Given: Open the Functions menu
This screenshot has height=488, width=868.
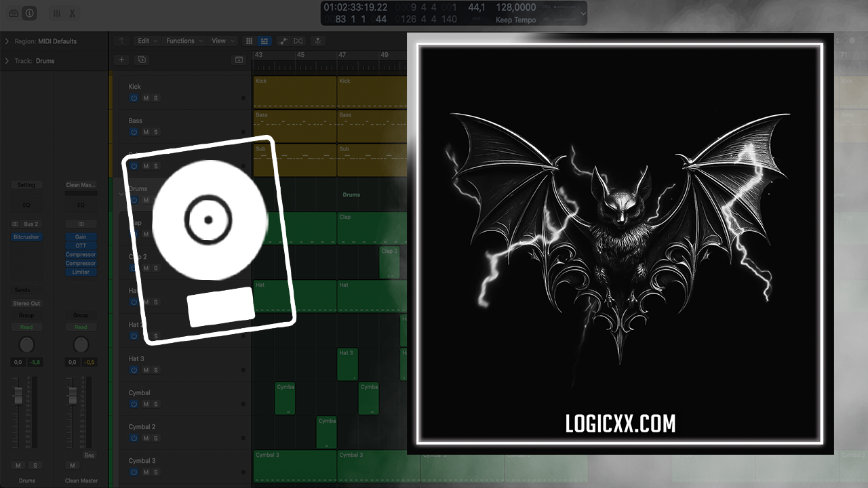Looking at the screenshot, I should [183, 41].
